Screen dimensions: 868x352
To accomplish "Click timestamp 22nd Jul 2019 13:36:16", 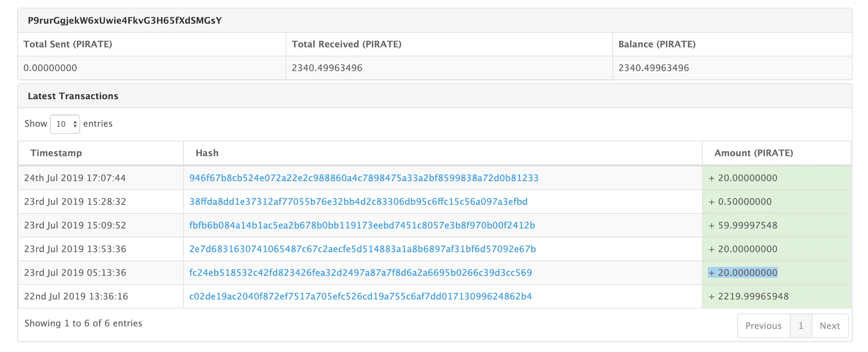I will pos(76,296).
